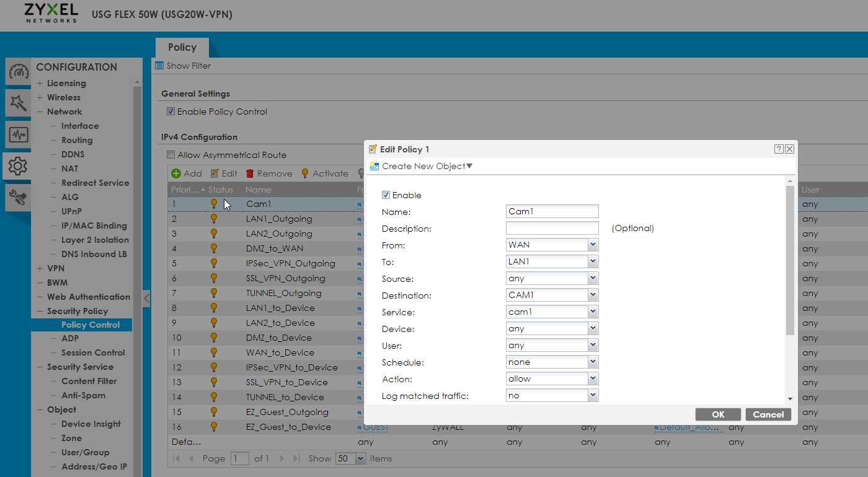Enable Allow Asymmetrical Route
This screenshot has height=477, width=868.
point(170,155)
